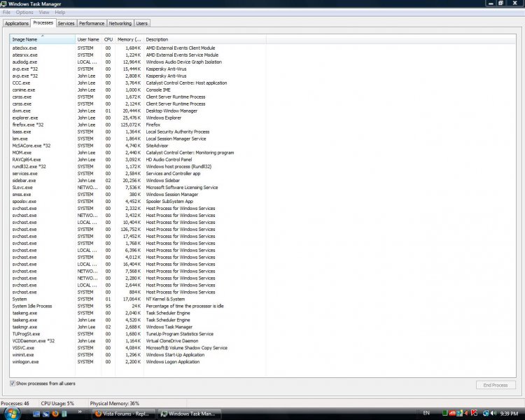Sort by Image Name column header
This screenshot has width=525, height=420.
[43, 39]
